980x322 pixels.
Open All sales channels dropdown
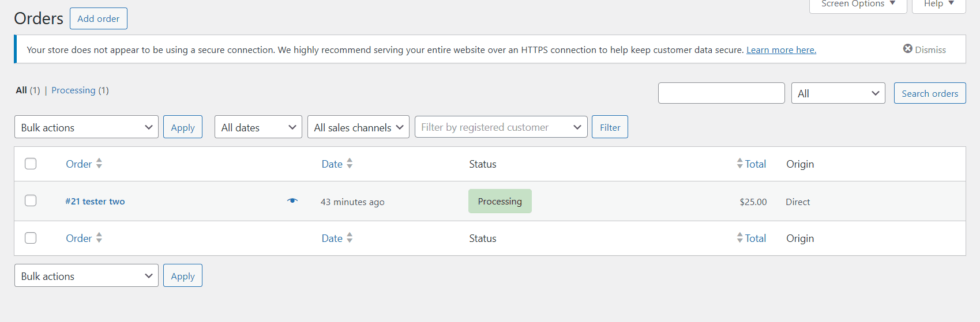358,127
